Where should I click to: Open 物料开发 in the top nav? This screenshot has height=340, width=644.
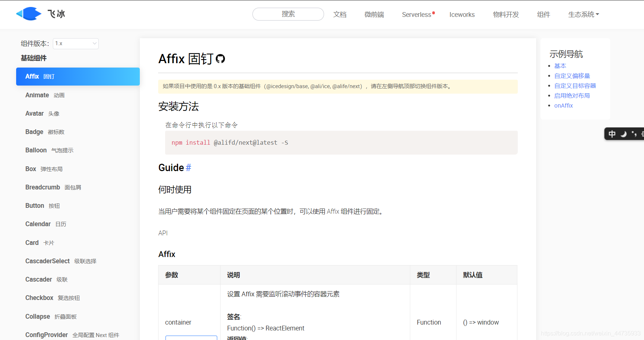pyautogui.click(x=506, y=15)
